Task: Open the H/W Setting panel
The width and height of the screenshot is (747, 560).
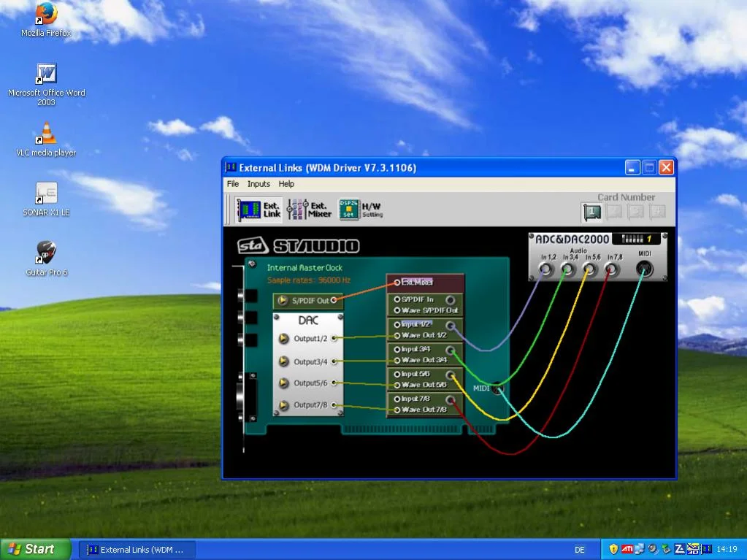Action: (361, 210)
